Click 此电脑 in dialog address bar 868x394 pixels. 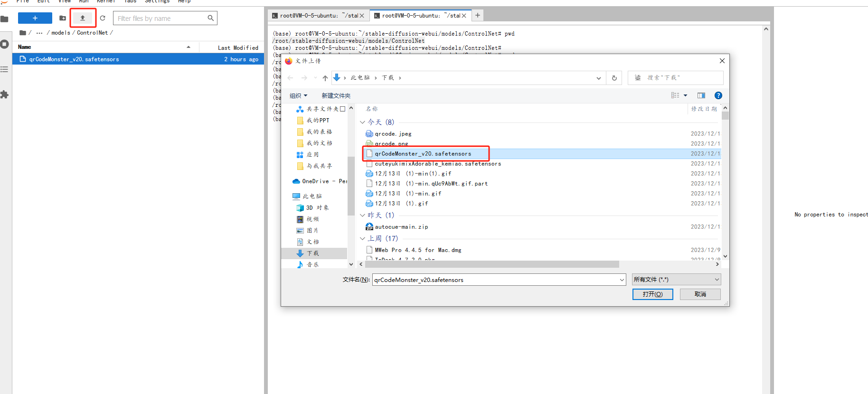(x=360, y=78)
